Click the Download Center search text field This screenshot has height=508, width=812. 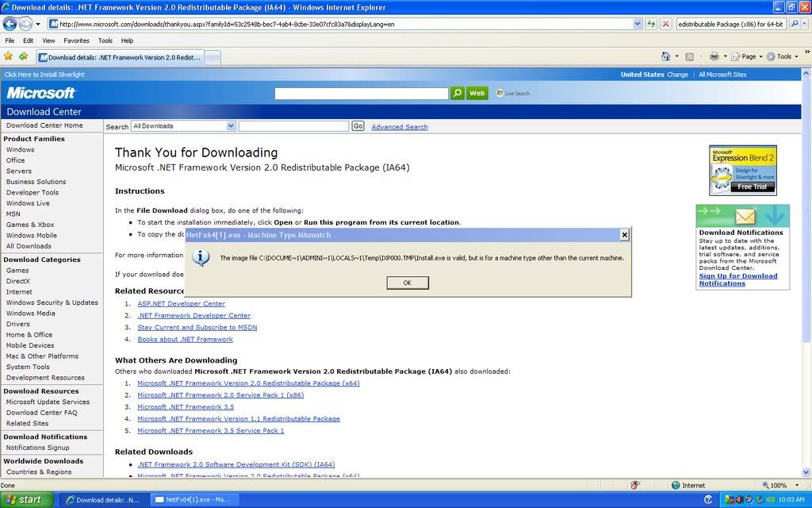(293, 126)
